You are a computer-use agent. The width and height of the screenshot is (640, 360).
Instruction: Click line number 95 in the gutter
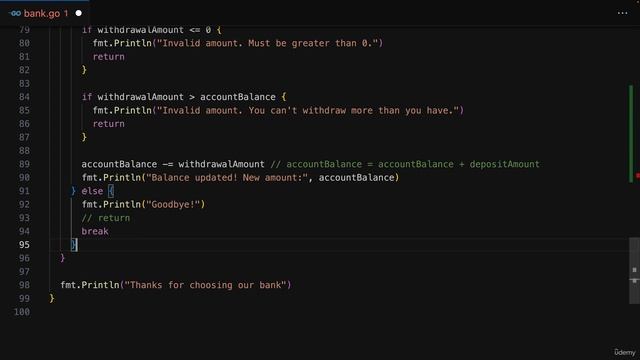pos(24,245)
